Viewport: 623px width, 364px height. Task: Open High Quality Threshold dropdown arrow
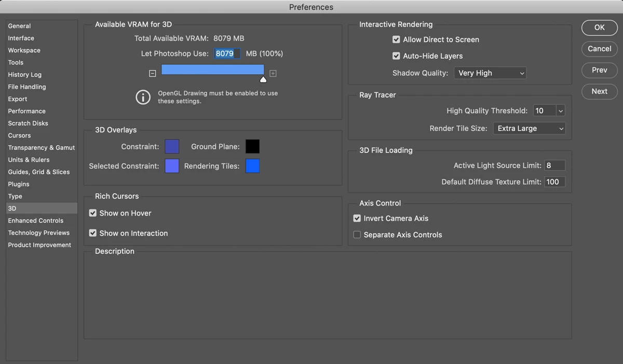point(560,111)
